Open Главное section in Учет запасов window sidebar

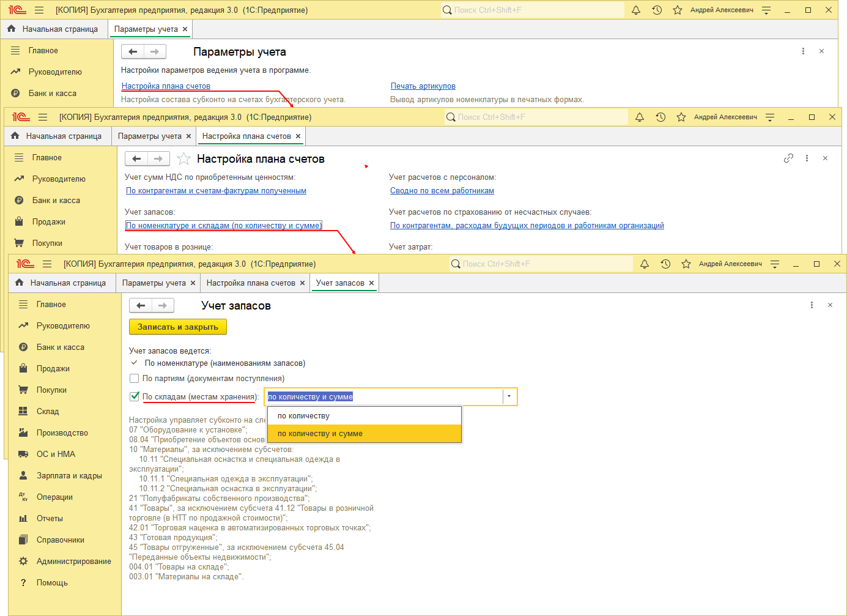point(51,304)
